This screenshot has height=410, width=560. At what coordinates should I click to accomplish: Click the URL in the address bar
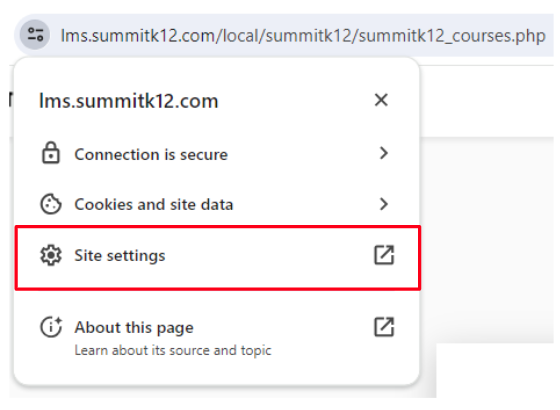303,36
